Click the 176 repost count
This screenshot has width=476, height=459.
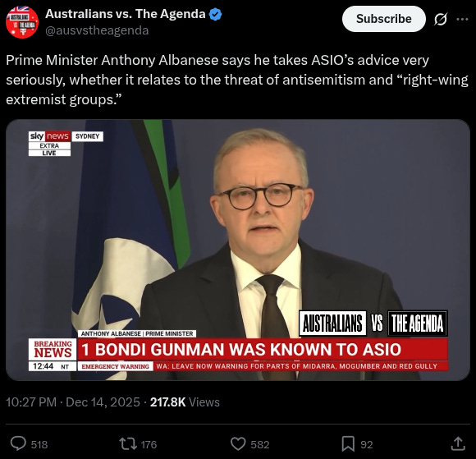[149, 445]
